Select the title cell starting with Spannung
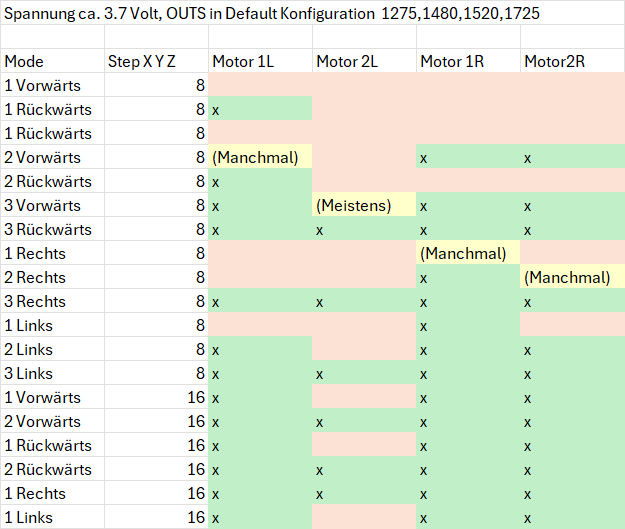Image resolution: width=625 pixels, height=529 pixels. click(272, 13)
